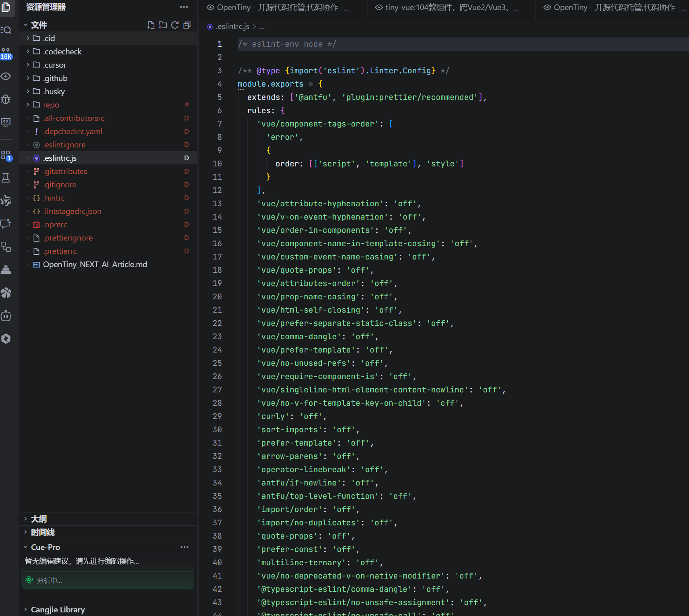Open .lintstagedrc.json file

108,211
